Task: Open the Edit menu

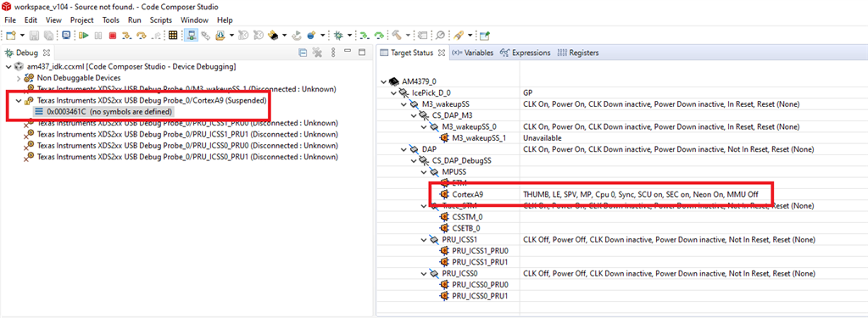Action: click(x=31, y=20)
